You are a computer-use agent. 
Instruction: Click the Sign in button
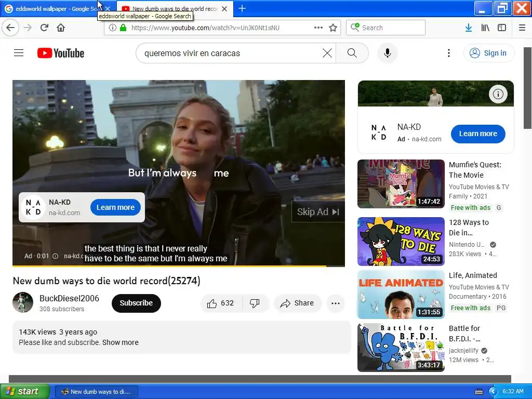489,53
